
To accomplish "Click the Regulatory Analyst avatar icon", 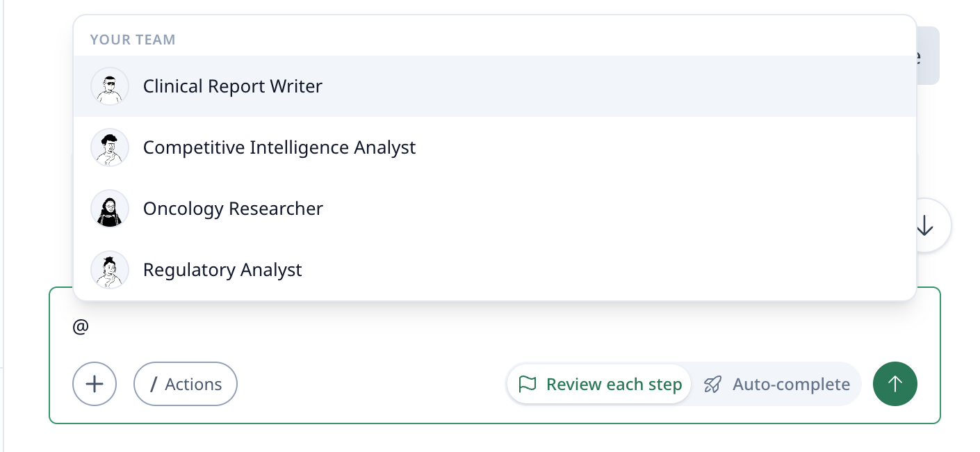I will tap(110, 270).
